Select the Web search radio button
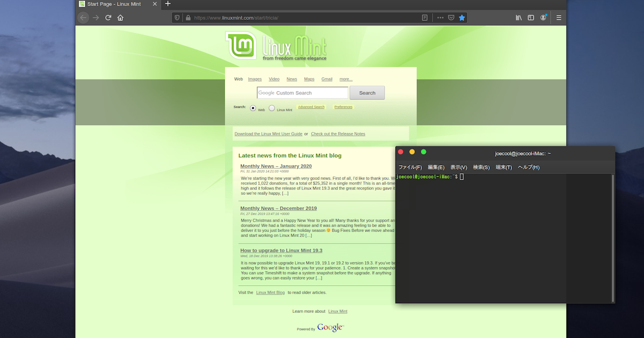This screenshot has height=338, width=644. pos(253,108)
